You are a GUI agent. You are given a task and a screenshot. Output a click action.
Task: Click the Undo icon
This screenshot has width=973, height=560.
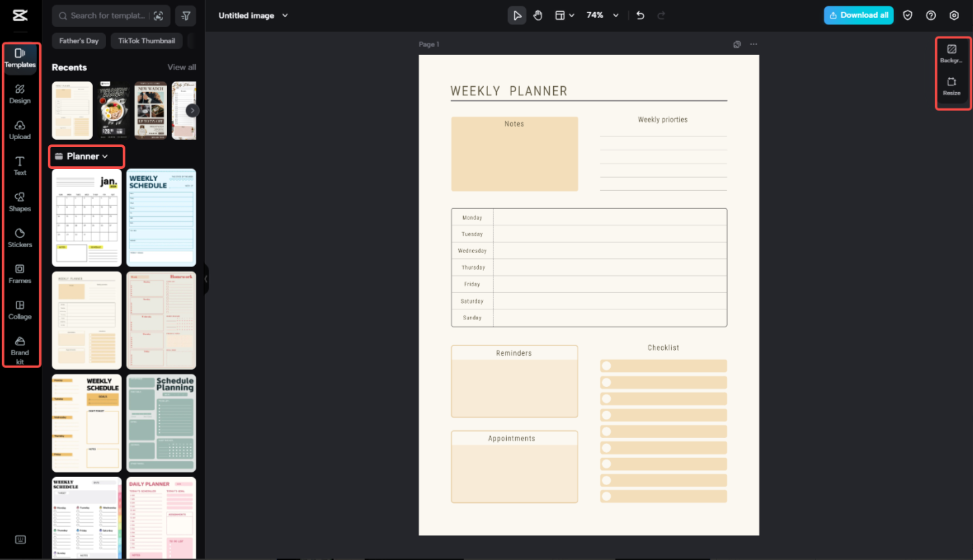[x=639, y=15]
